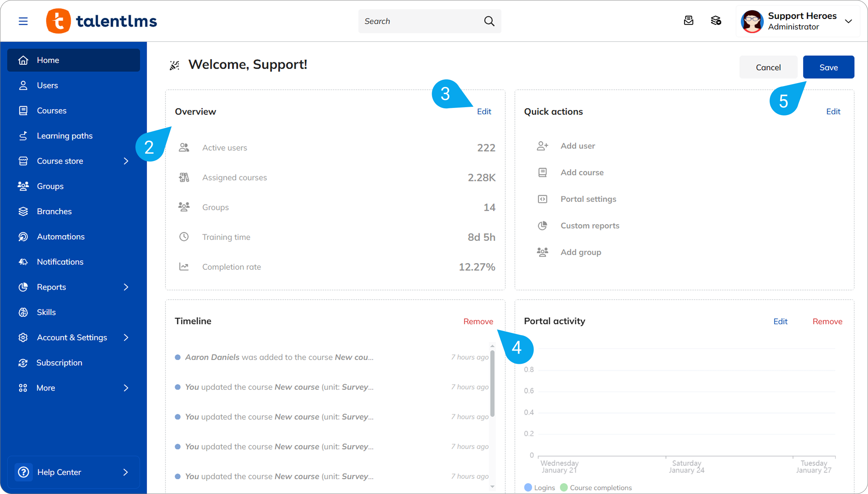Click the subscription stack icon in header
Viewport: 868px width, 494px height.
[716, 21]
